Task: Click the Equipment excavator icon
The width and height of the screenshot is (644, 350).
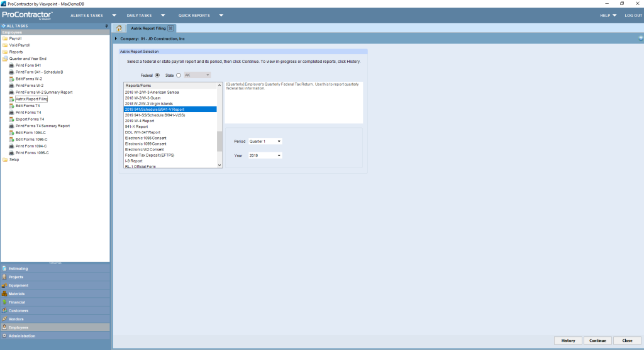Action: [4, 285]
